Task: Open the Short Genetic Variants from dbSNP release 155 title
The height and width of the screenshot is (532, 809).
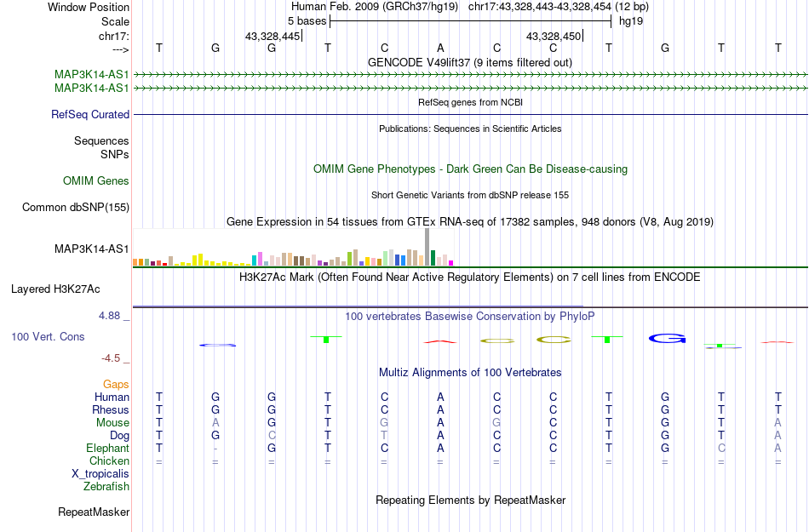Action: coord(470,195)
